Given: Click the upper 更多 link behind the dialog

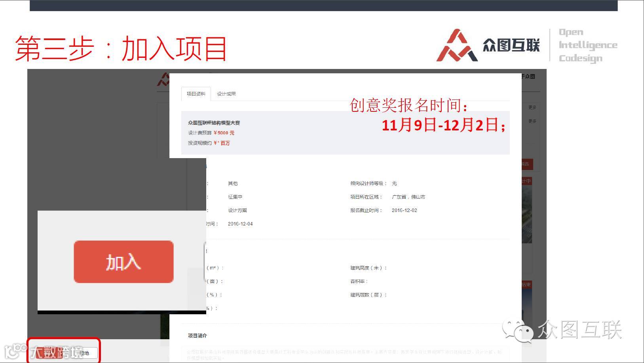Looking at the screenshot, I should 532,107.
